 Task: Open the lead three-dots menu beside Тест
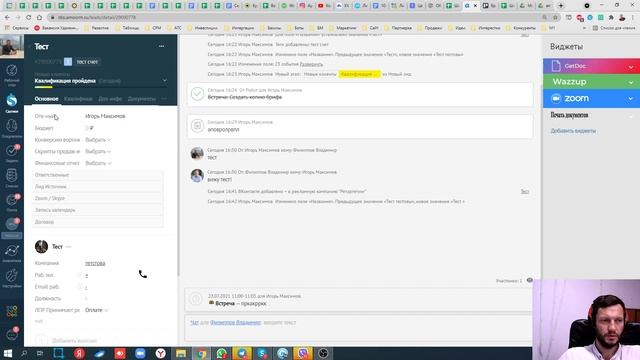[162, 47]
